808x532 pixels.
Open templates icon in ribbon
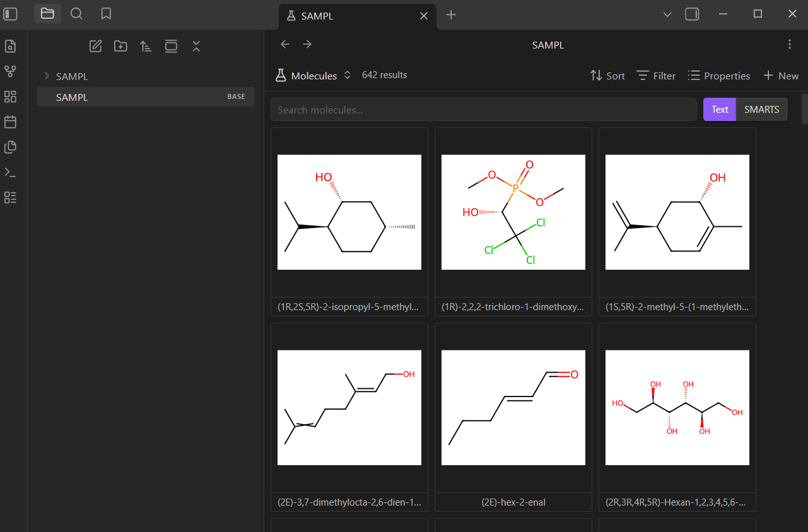[x=10, y=147]
